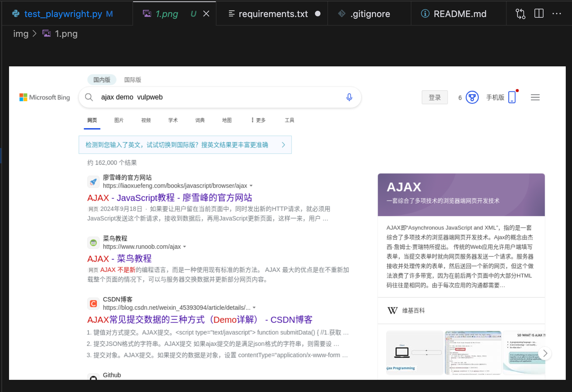Click the purple AJAX knowledge card header
The height and width of the screenshot is (392, 572).
(461, 195)
